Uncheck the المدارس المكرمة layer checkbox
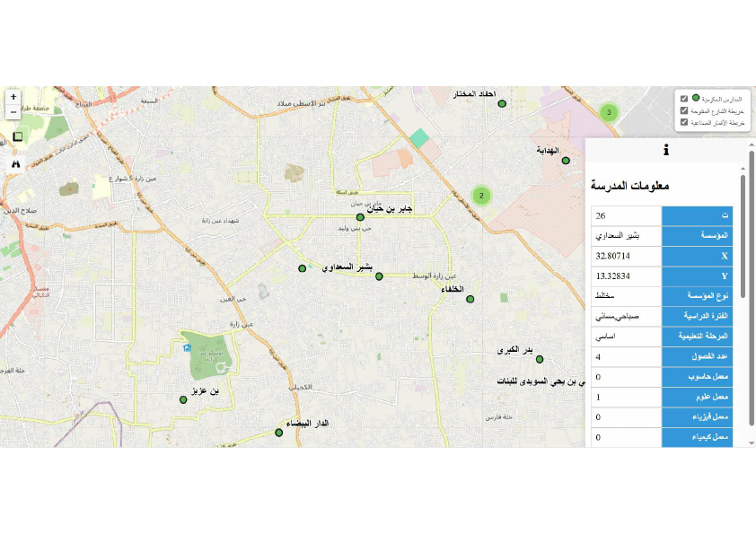The width and height of the screenshot is (756, 534). click(685, 98)
